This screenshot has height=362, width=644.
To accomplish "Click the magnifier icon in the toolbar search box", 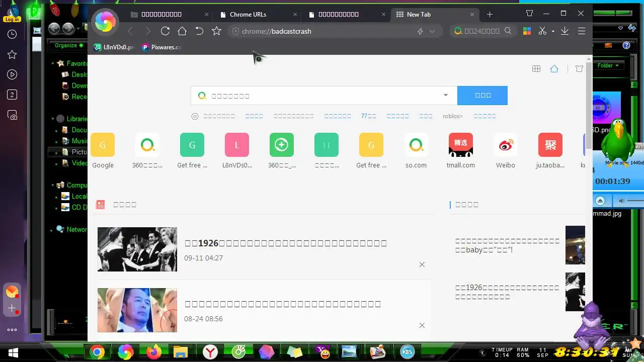I will click(x=508, y=31).
